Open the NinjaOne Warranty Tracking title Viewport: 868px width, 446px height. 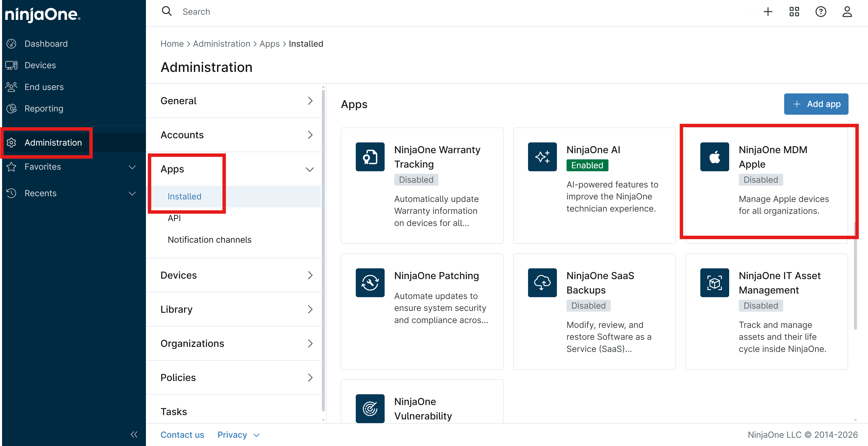click(437, 157)
